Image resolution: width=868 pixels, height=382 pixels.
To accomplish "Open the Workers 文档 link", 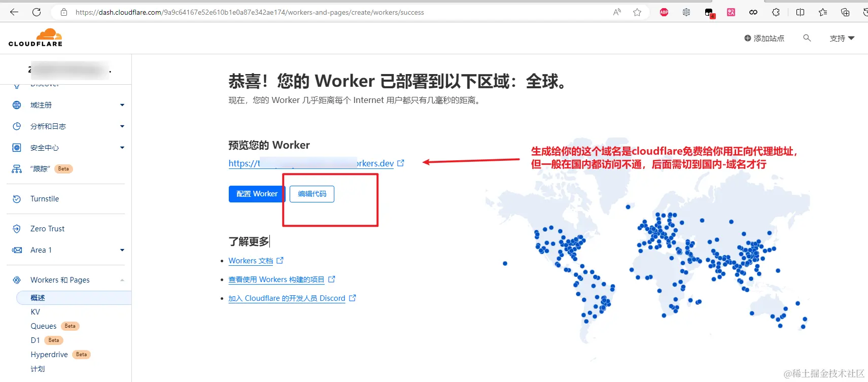I will pos(251,261).
